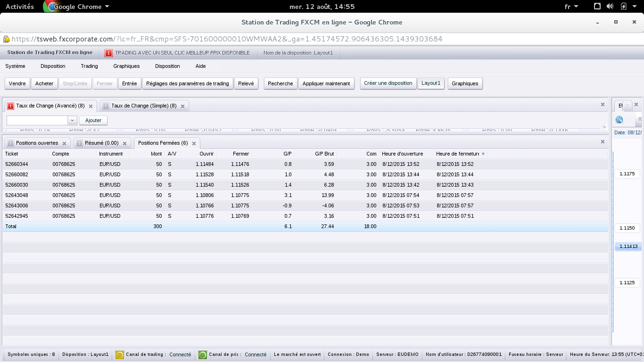Switch to Taux de Change (Simple) tab
Viewport: 644px width, 362px height.
[144, 106]
